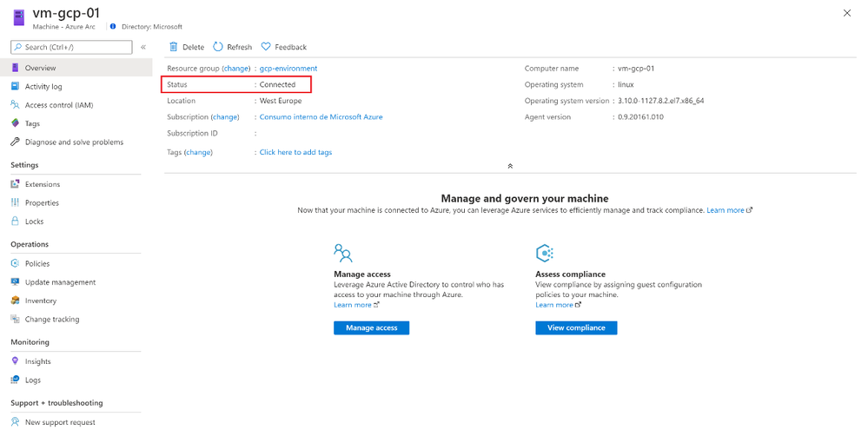868x443 pixels.
Task: Click the Feedback heart icon
Action: pos(266,47)
